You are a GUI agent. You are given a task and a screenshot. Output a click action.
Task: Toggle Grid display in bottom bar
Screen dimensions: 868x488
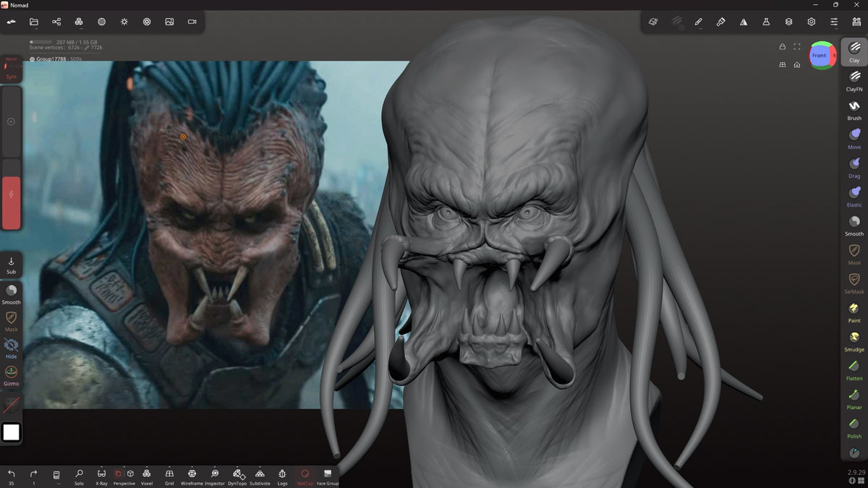169,476
